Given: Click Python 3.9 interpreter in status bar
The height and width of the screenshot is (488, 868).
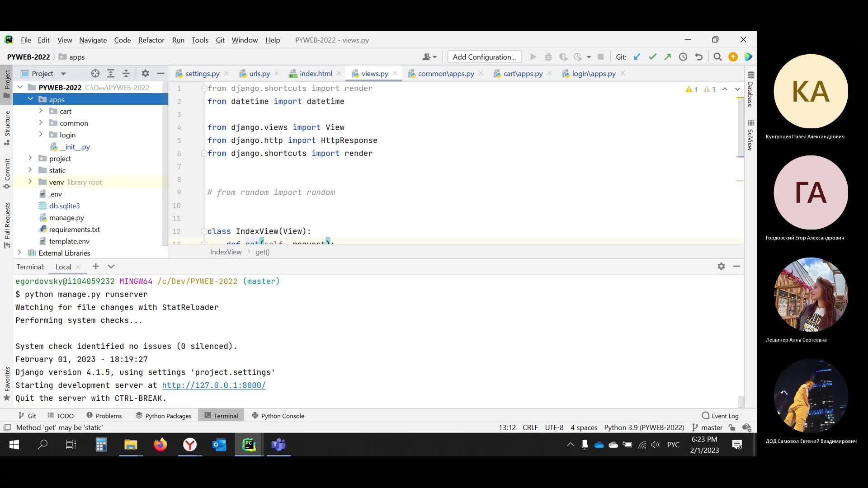Looking at the screenshot, I should [644, 427].
